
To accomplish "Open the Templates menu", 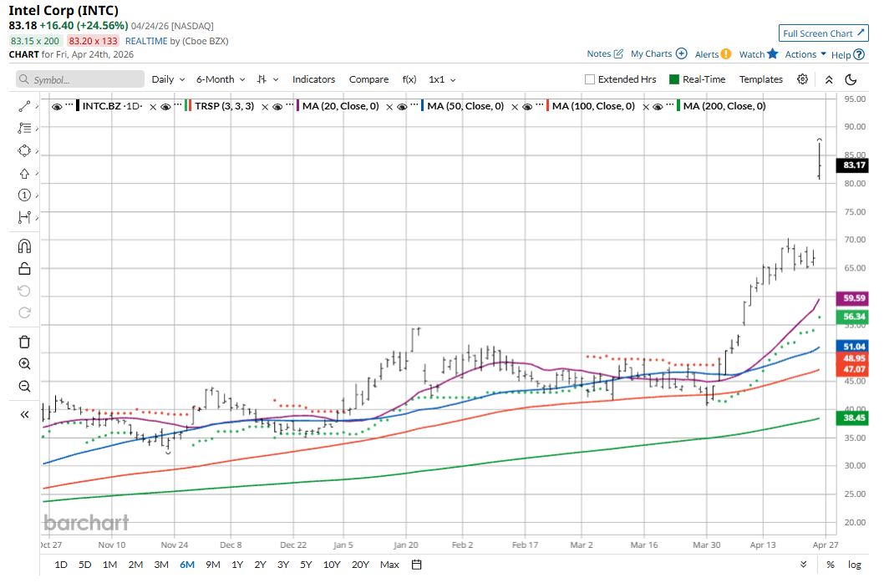I will pyautogui.click(x=760, y=79).
